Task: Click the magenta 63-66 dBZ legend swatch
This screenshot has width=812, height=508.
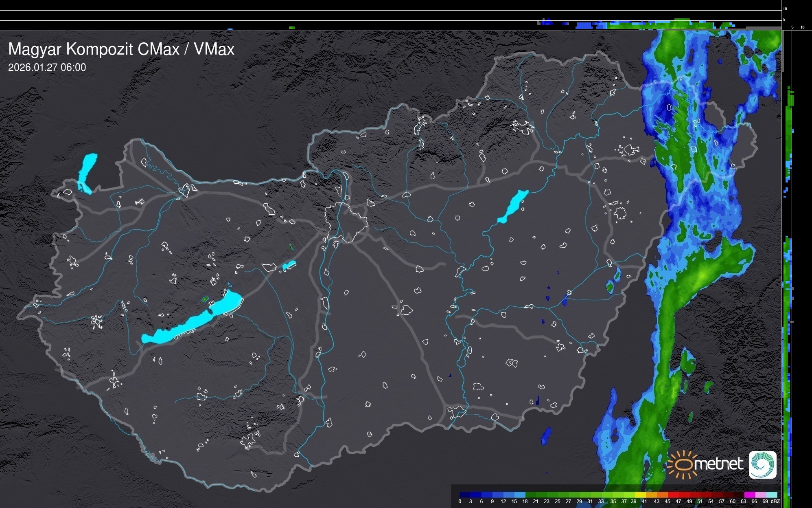Action: (749, 495)
